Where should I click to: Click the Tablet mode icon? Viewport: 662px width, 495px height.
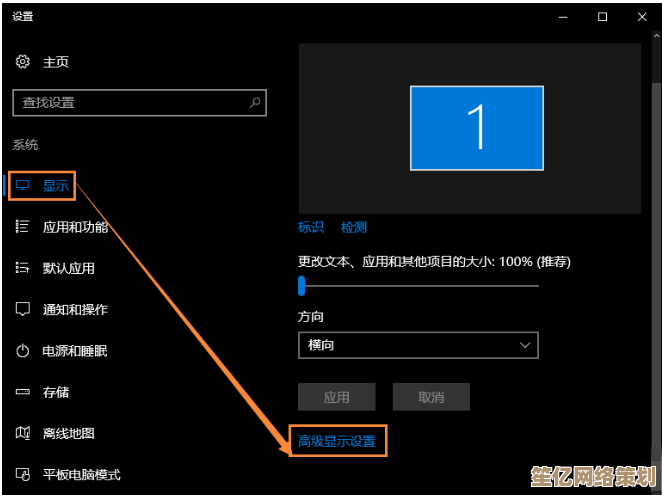[x=23, y=474]
